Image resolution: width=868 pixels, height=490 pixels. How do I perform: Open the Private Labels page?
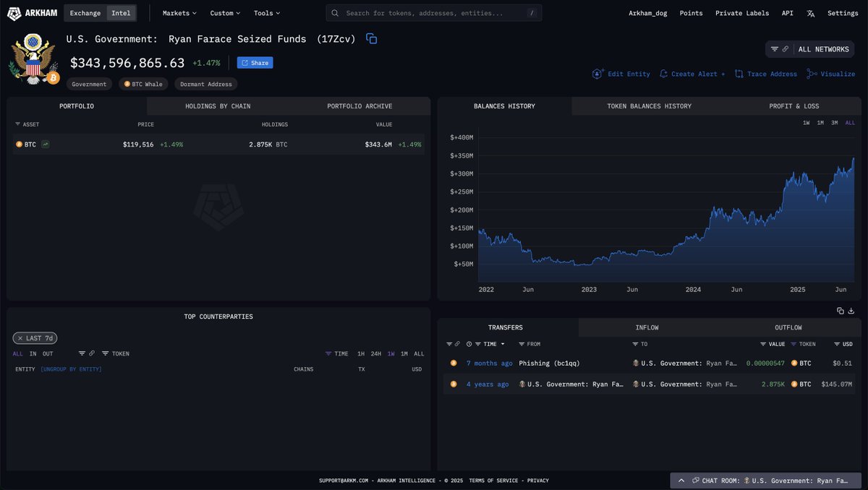(x=743, y=13)
